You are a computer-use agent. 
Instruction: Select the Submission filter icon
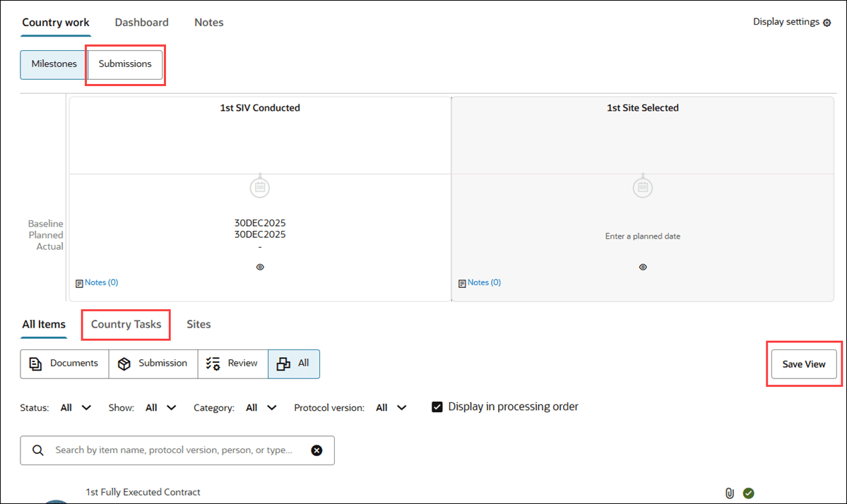click(124, 363)
